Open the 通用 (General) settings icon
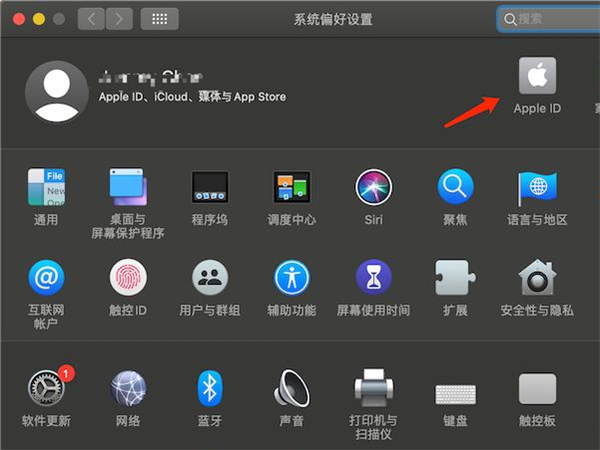This screenshot has width=600, height=450. [46, 187]
